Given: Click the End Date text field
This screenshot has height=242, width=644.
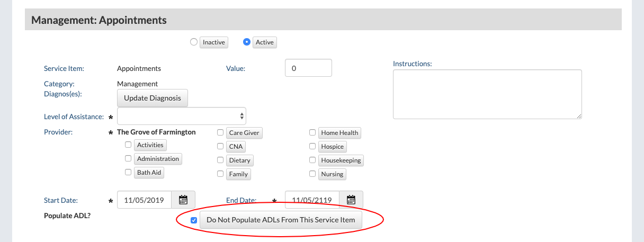Looking at the screenshot, I should click(312, 200).
